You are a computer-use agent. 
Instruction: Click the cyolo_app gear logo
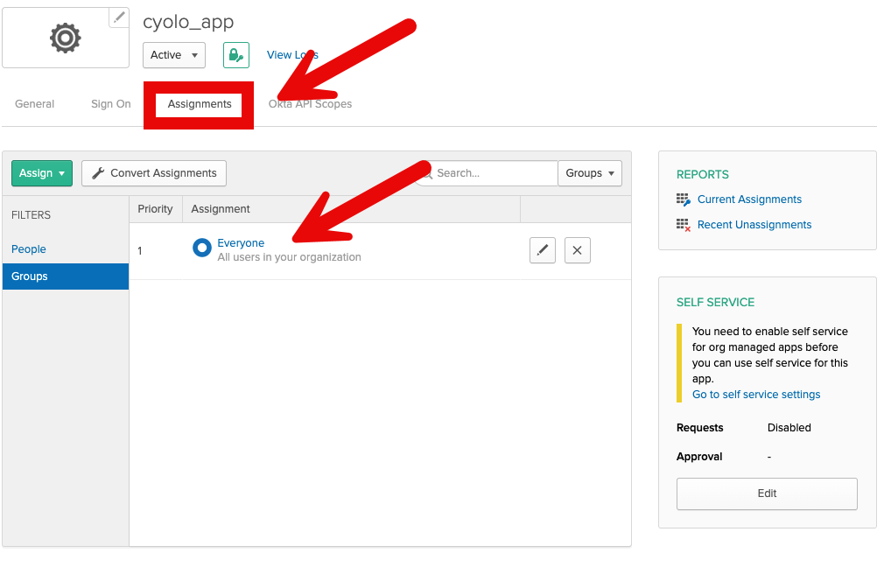tap(65, 37)
